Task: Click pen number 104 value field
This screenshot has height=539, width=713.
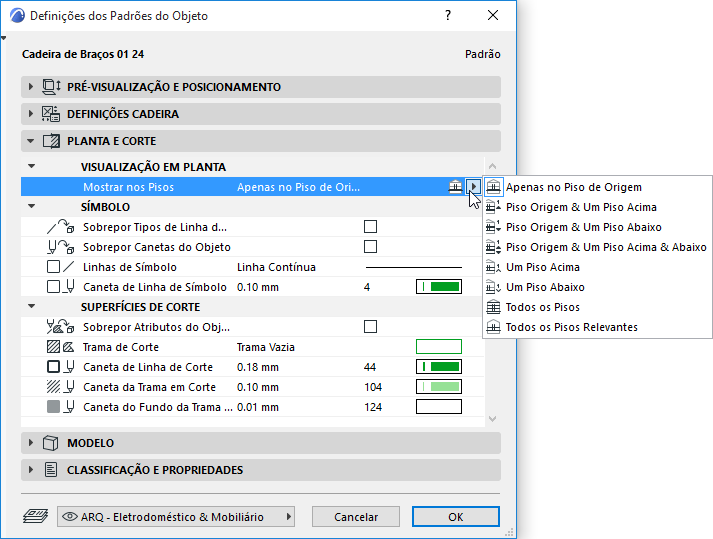Action: pos(373,387)
